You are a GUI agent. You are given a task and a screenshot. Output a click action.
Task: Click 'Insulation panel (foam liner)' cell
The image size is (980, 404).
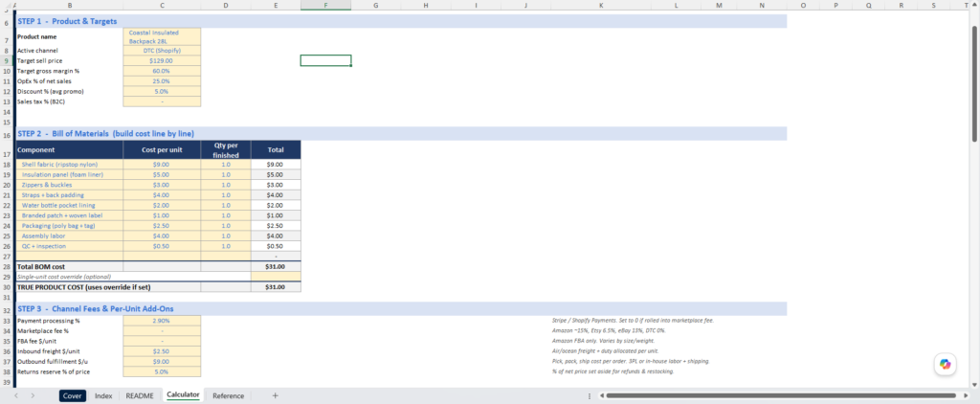point(69,174)
